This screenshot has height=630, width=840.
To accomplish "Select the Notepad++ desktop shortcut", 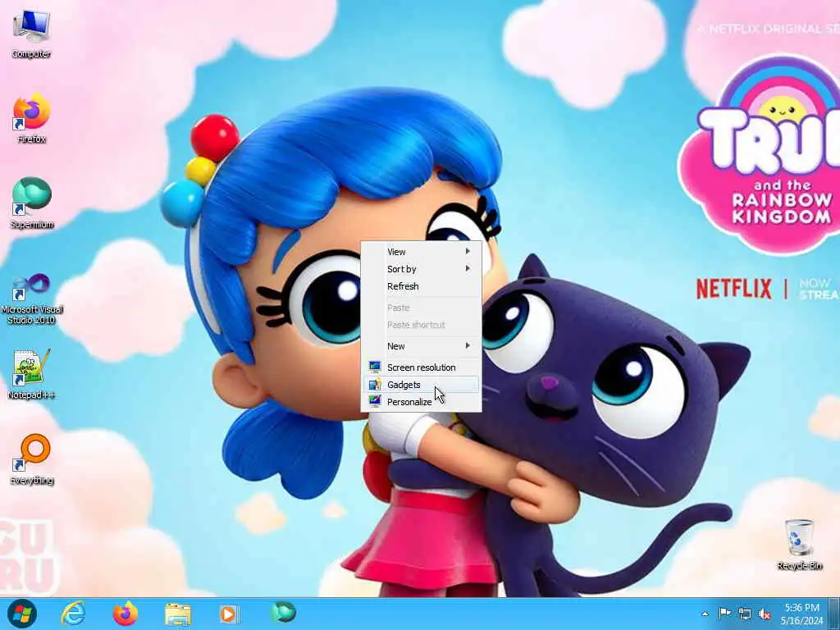I will coord(31,374).
